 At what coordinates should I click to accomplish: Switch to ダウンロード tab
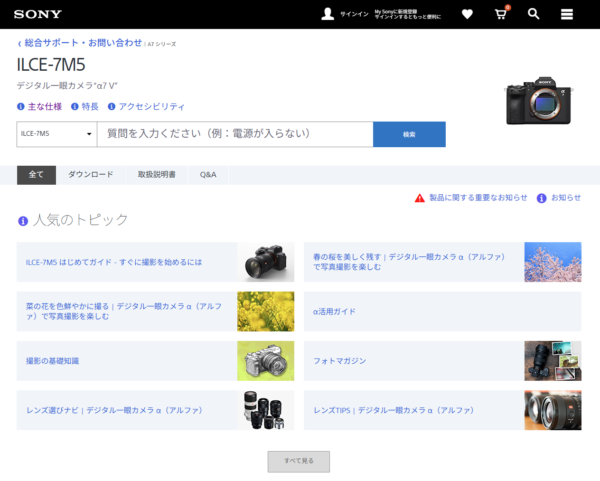91,175
